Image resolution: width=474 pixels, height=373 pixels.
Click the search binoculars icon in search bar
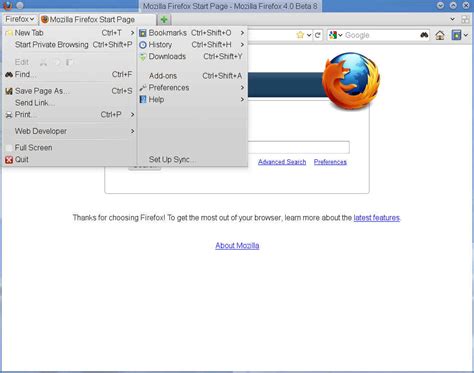click(x=424, y=35)
